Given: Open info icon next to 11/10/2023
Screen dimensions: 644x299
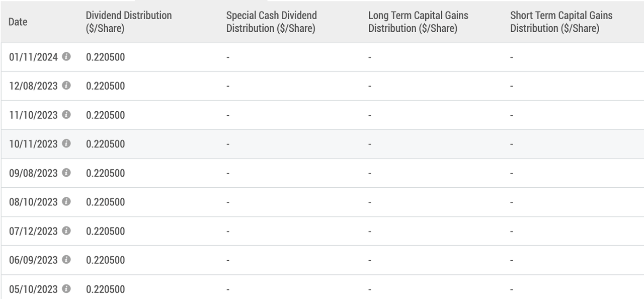Looking at the screenshot, I should point(66,114).
